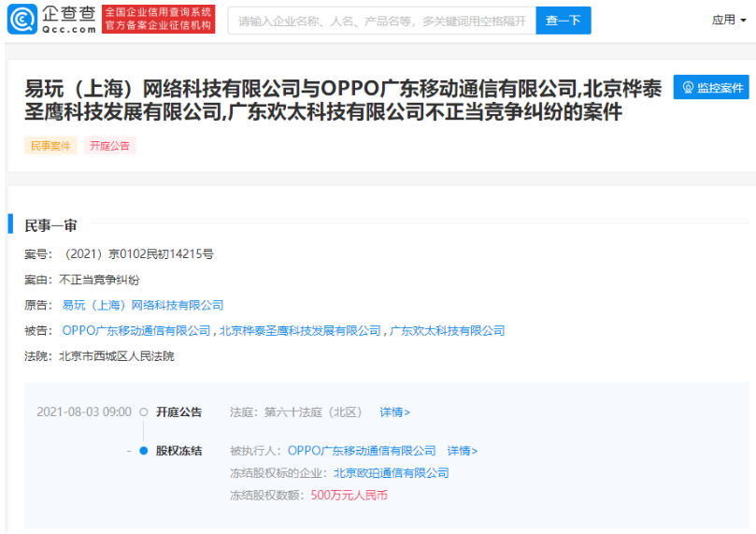Click the 民事一审 section heading

click(x=50, y=225)
